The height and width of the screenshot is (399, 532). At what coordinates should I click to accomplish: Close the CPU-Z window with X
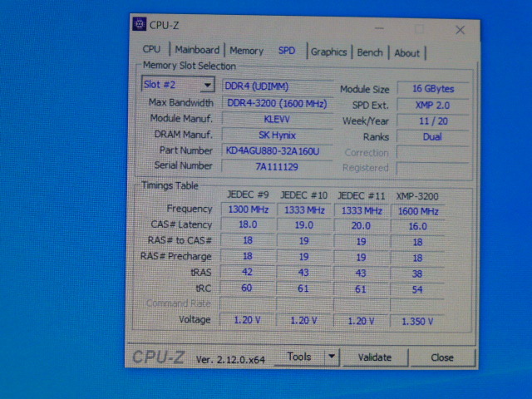(x=460, y=30)
